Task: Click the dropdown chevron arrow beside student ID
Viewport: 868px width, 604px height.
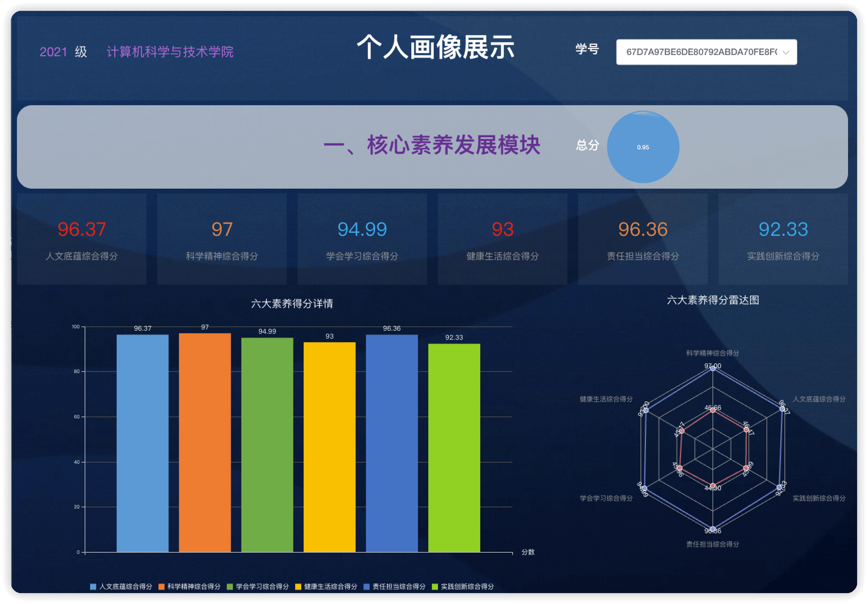Action: coord(786,53)
